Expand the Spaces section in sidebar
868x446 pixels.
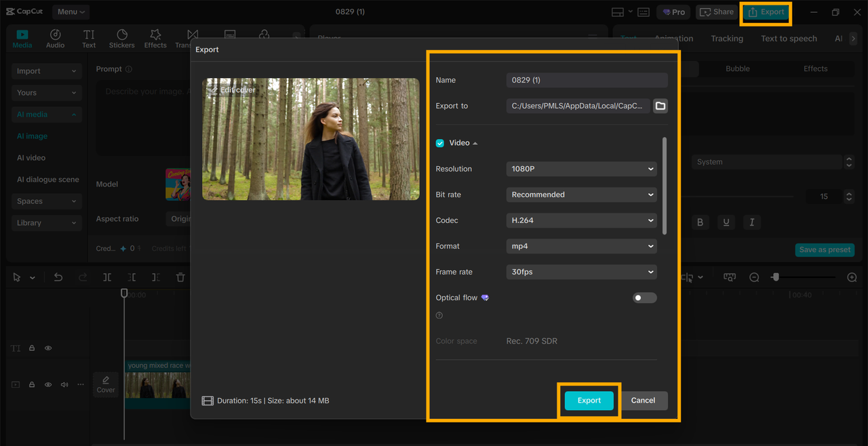47,201
